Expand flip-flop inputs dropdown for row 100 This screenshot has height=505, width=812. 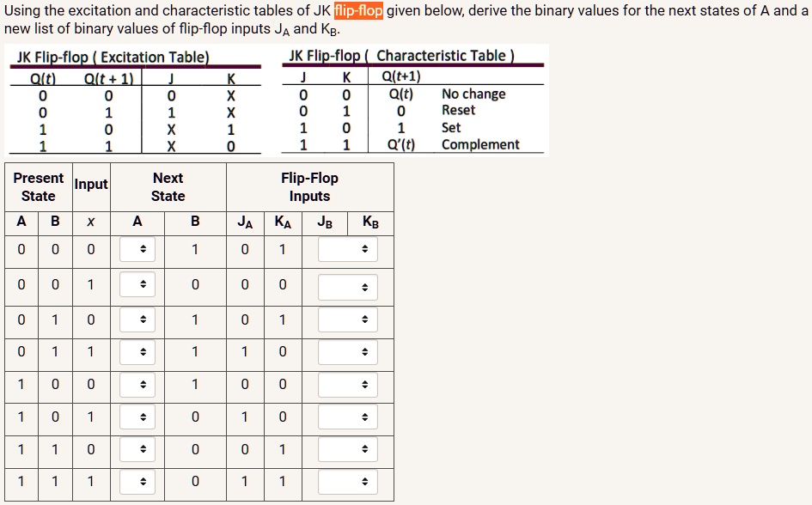coord(348,385)
